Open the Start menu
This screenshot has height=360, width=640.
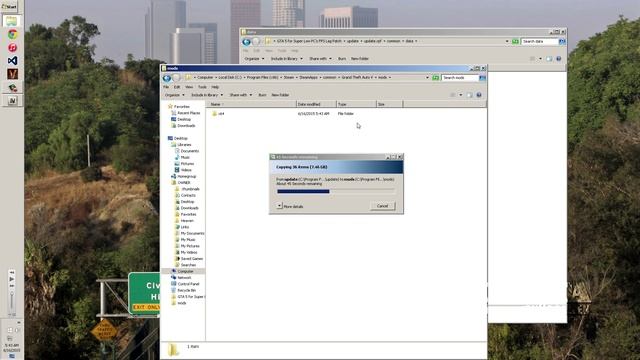pyautogui.click(x=9, y=7)
